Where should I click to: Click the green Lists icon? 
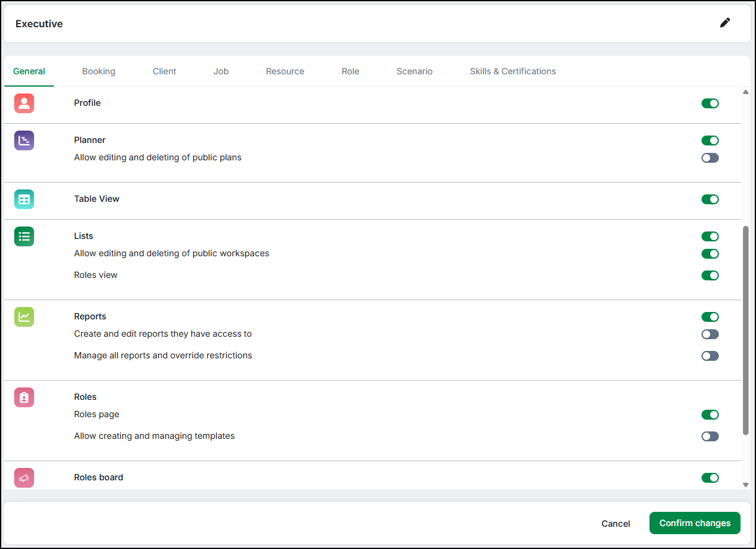[24, 236]
